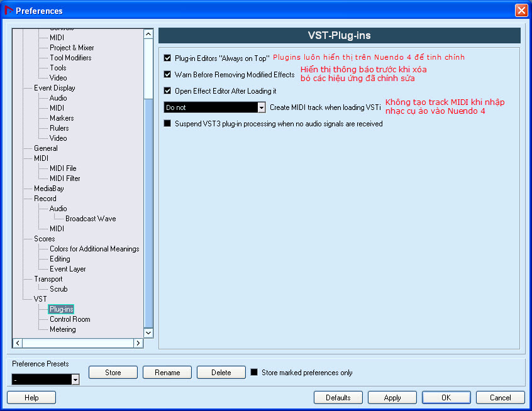Open the Markers preferences page

(x=62, y=118)
